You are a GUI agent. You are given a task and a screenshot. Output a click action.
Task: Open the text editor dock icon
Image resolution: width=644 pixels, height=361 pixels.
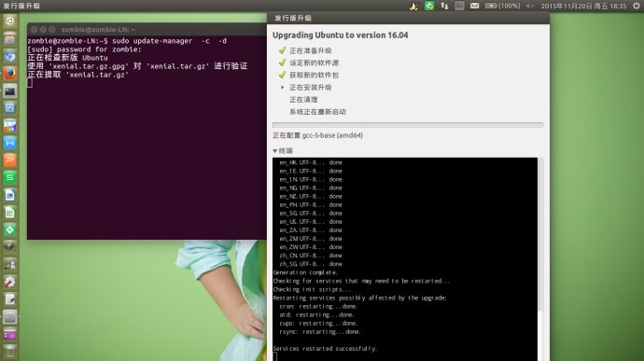point(10,299)
